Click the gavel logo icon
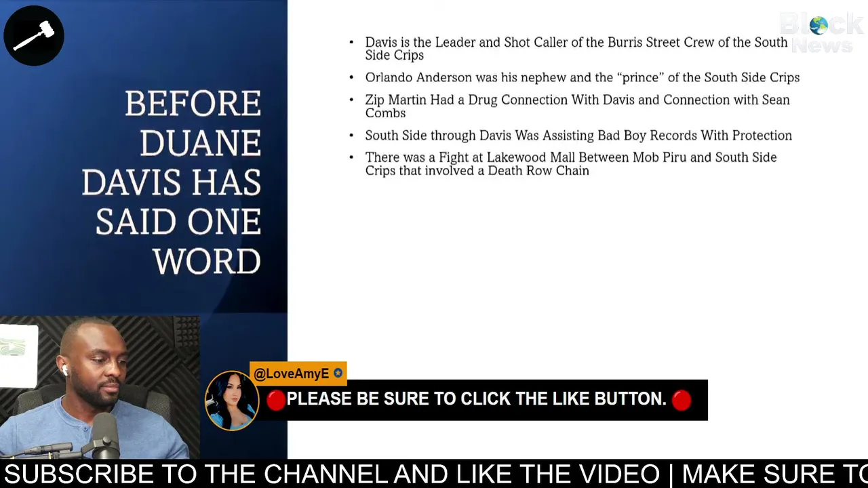 tap(34, 35)
